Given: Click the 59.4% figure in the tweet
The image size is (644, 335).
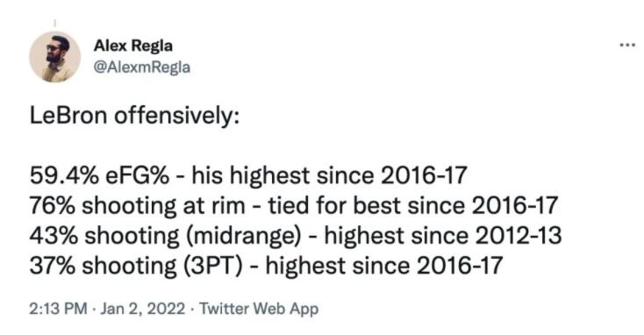Looking at the screenshot, I should [x=64, y=175].
